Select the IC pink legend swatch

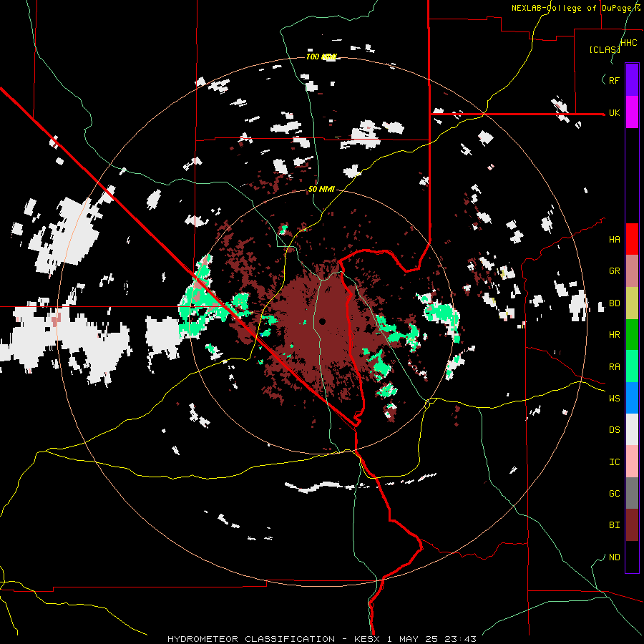pos(632,462)
